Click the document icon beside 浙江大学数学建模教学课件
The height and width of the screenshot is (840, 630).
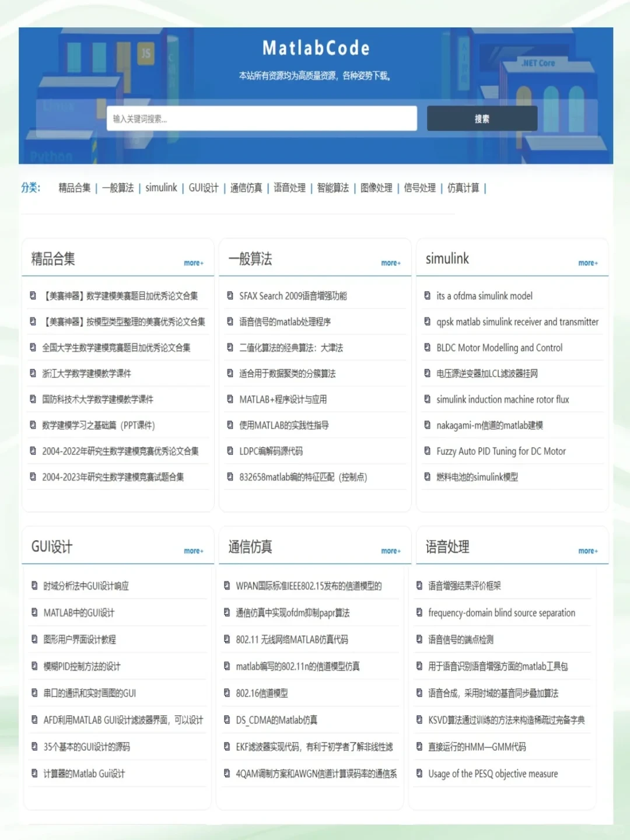33,373
